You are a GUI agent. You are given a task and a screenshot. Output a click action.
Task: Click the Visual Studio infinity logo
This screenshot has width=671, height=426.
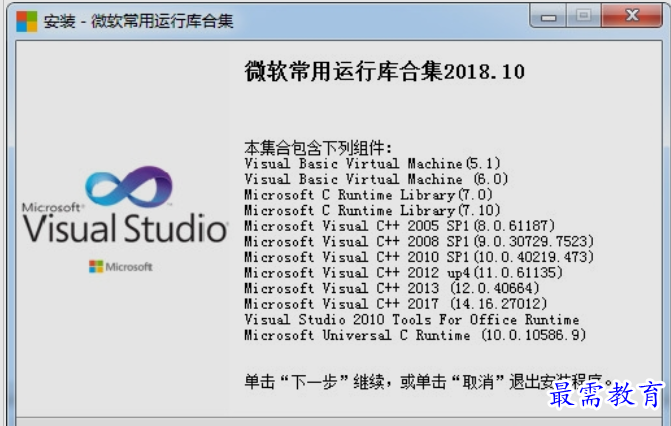click(128, 187)
